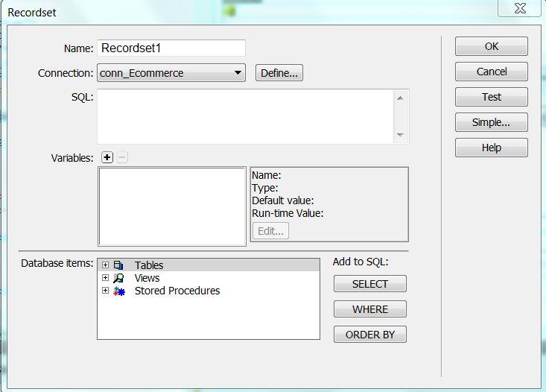This screenshot has width=546, height=392.
Task: Click the Tables database icon
Action: (x=118, y=265)
